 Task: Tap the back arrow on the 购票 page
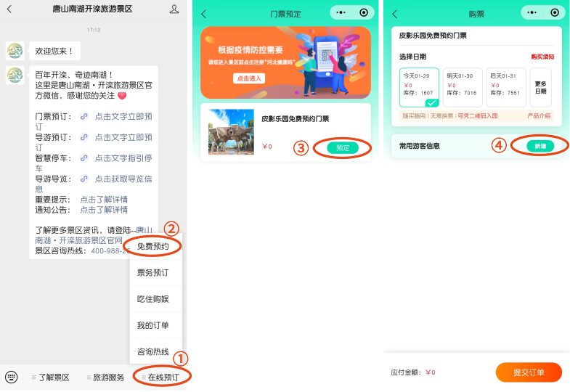(395, 15)
